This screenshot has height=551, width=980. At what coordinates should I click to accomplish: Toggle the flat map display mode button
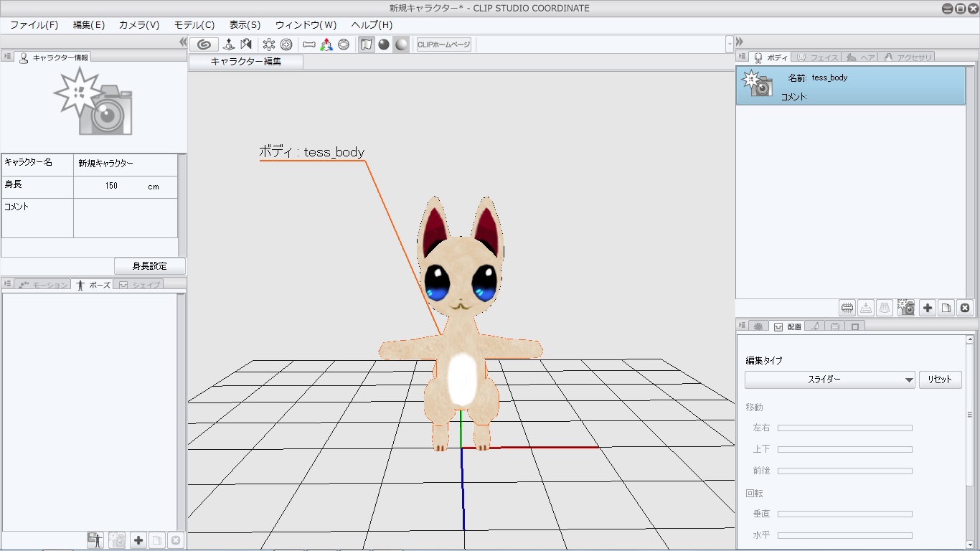click(x=367, y=44)
